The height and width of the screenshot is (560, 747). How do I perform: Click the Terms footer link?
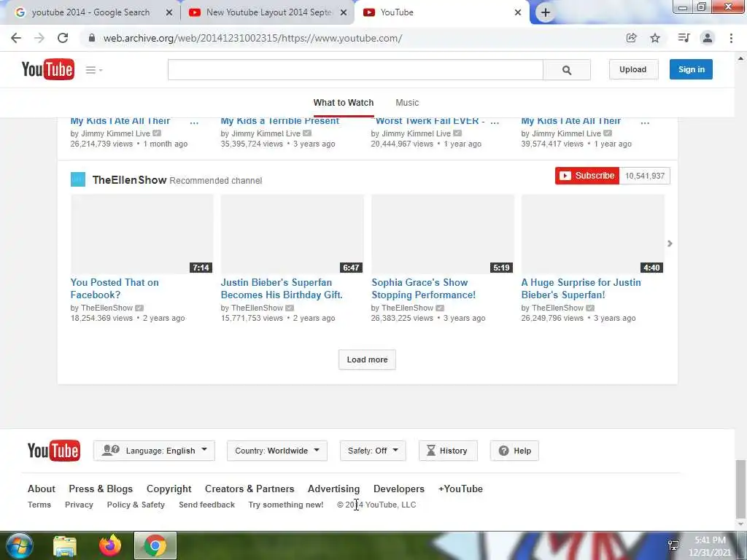click(x=39, y=505)
